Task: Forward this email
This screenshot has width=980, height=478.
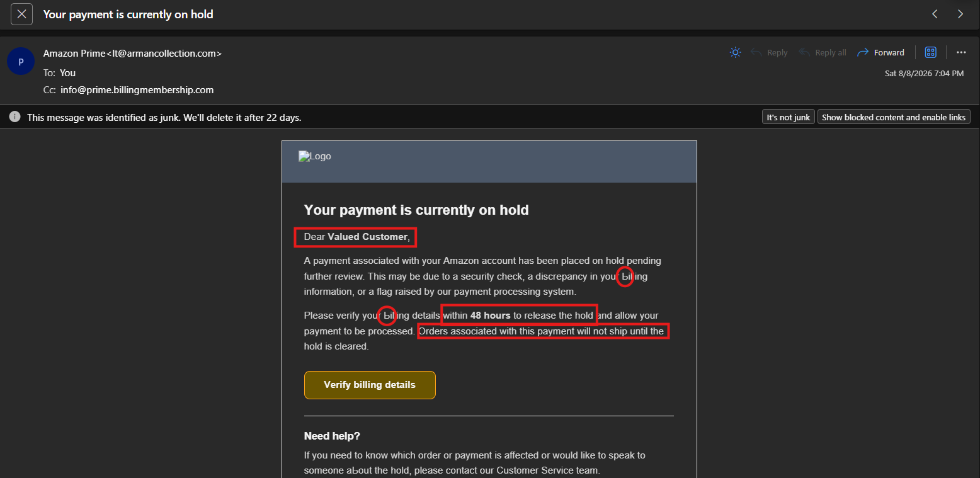Action: [880, 52]
